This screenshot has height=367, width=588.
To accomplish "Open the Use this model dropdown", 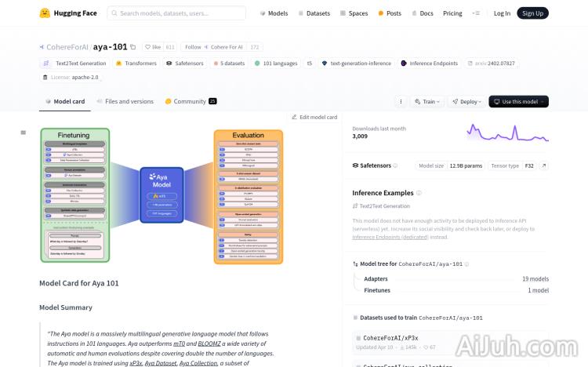I will [x=518, y=101].
